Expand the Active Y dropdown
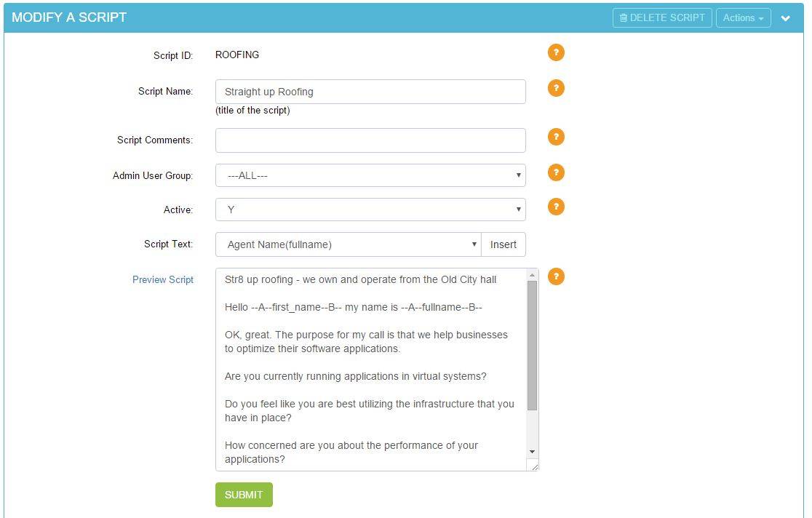The height and width of the screenshot is (518, 812). (x=370, y=210)
